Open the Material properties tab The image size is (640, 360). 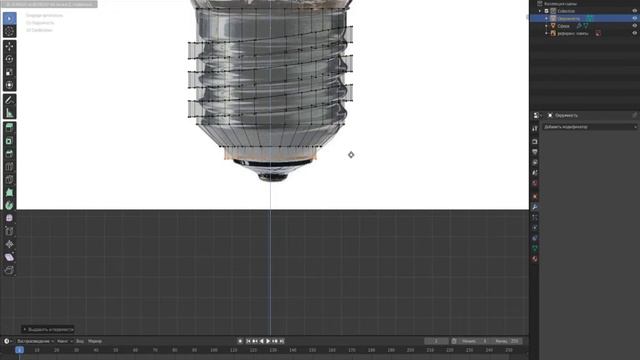(x=535, y=259)
